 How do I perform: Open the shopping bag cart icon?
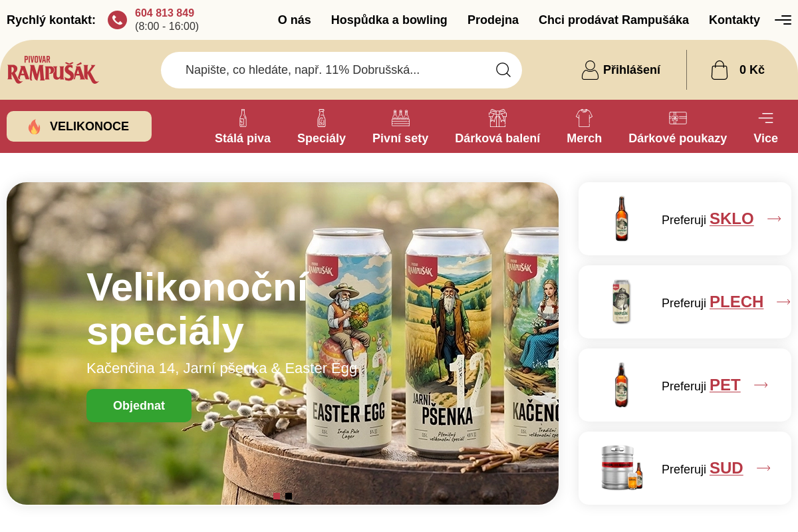(x=720, y=70)
